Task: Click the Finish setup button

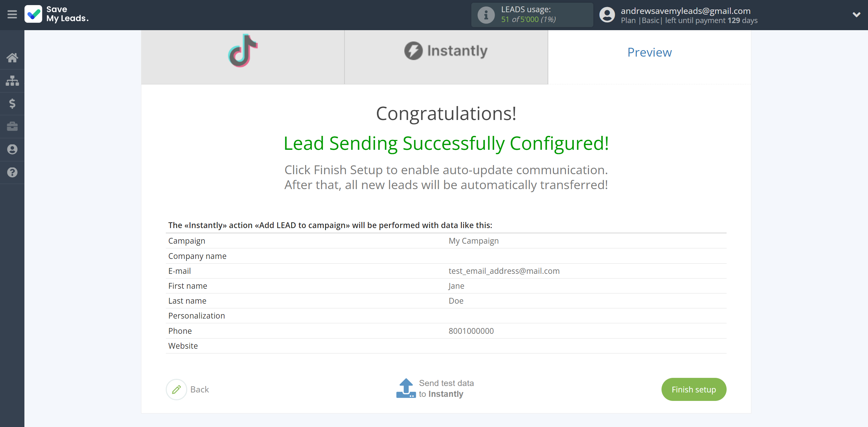Action: (694, 389)
